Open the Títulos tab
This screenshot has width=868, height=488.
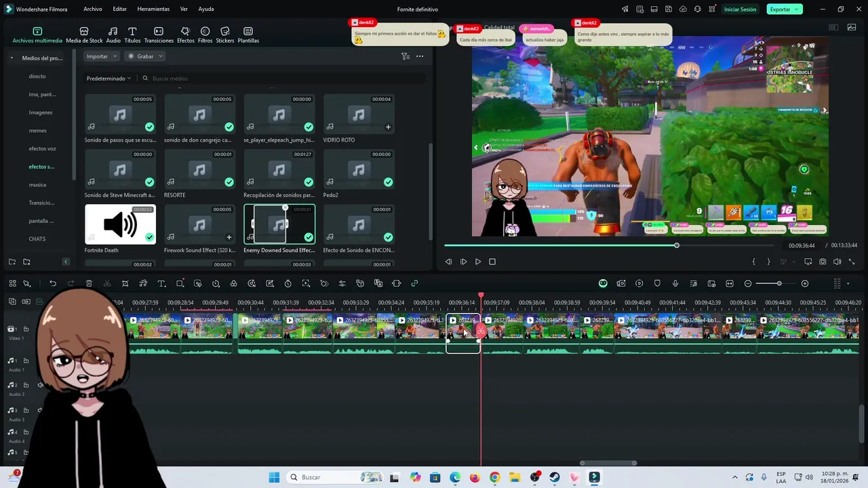[132, 35]
